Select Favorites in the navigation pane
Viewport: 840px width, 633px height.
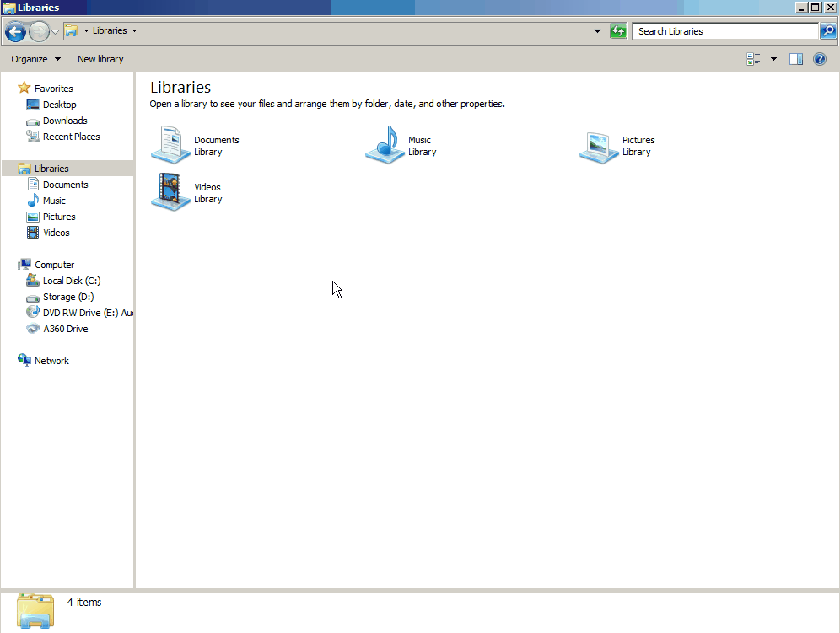[x=54, y=89]
